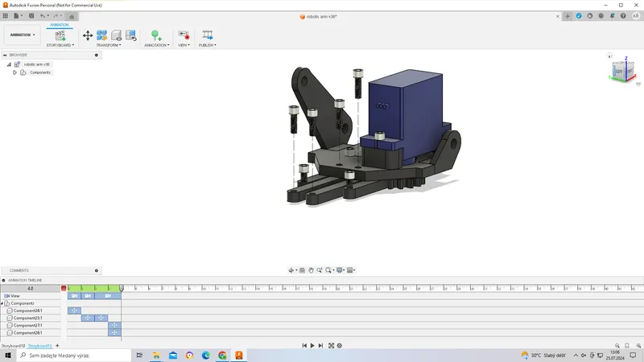
Task: Click the Create Callout annotation icon
Action: click(155, 35)
